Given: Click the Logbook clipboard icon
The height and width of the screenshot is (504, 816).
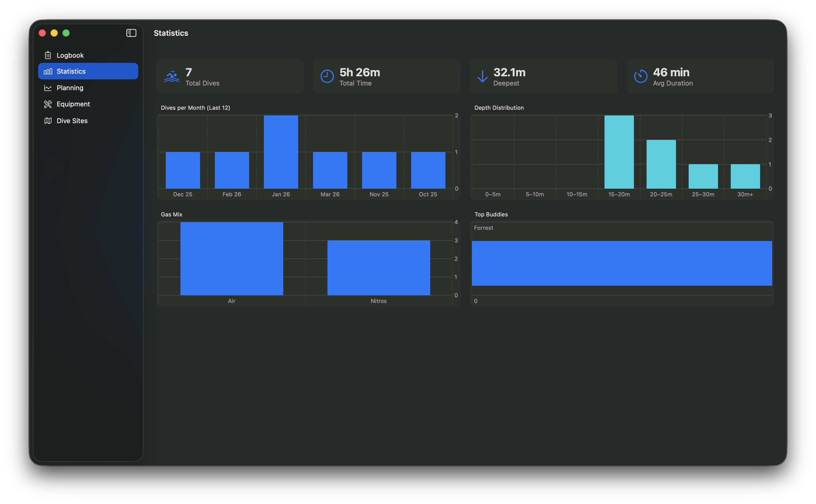Looking at the screenshot, I should pos(48,55).
